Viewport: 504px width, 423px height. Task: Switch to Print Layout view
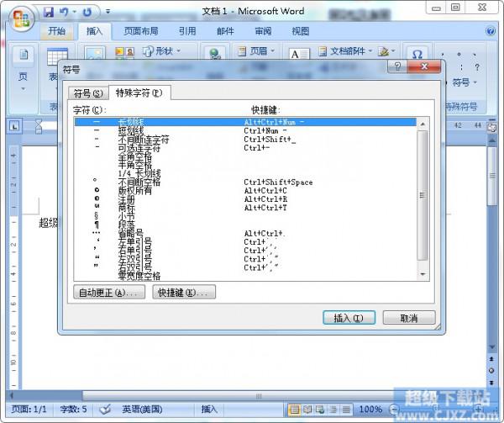[295, 410]
